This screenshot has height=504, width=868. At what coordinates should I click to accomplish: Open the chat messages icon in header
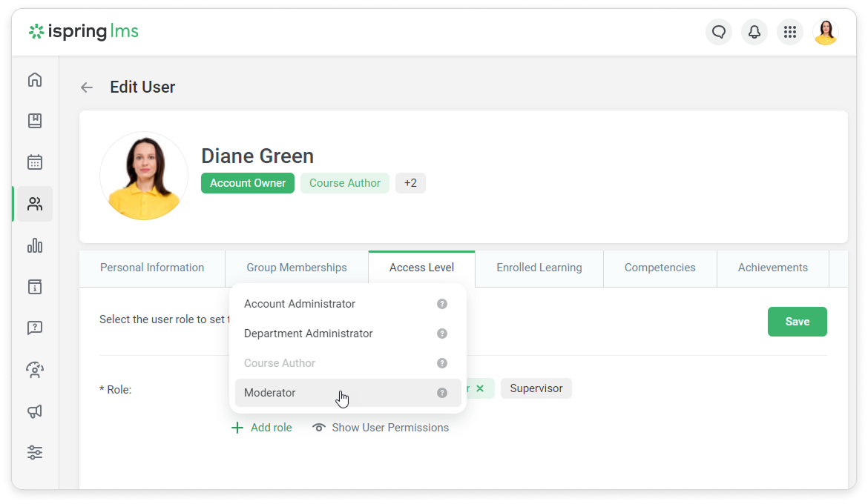(x=718, y=32)
